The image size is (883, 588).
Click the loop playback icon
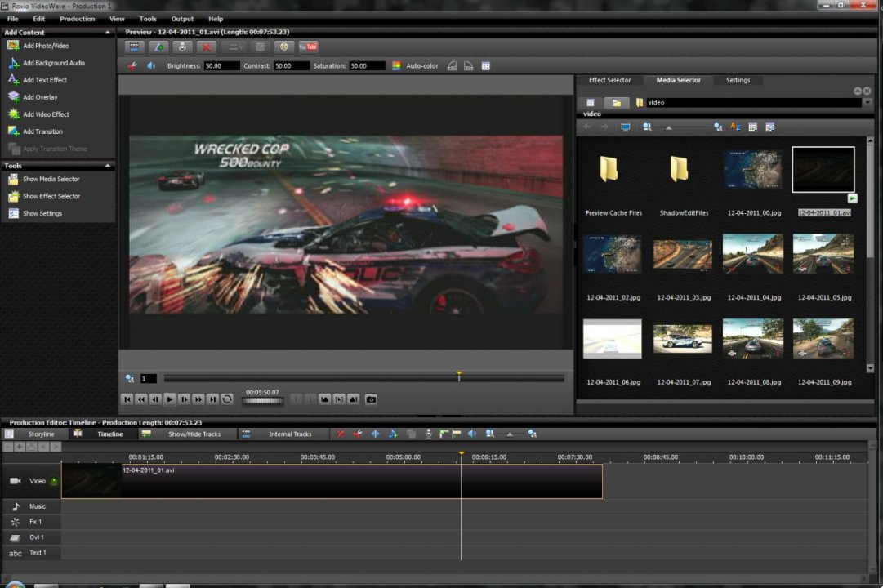pos(227,399)
